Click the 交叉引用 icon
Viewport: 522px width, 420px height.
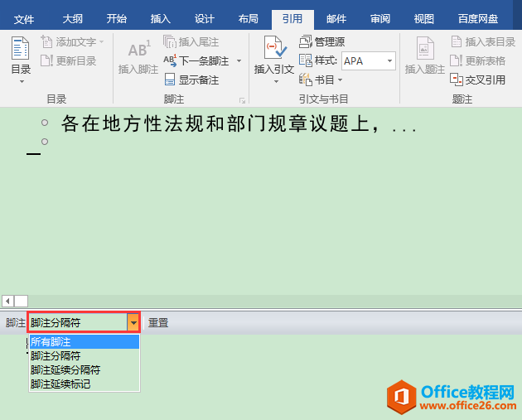tap(456, 80)
